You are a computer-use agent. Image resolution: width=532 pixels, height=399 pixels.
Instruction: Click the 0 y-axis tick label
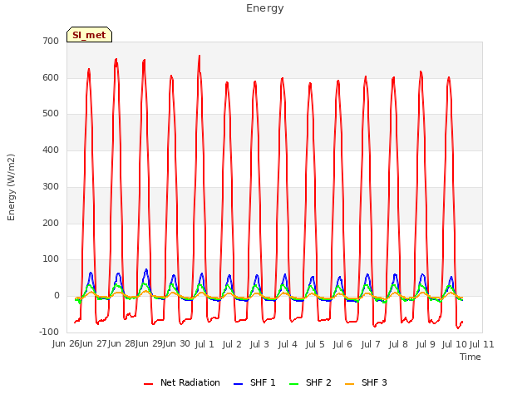(57, 296)
